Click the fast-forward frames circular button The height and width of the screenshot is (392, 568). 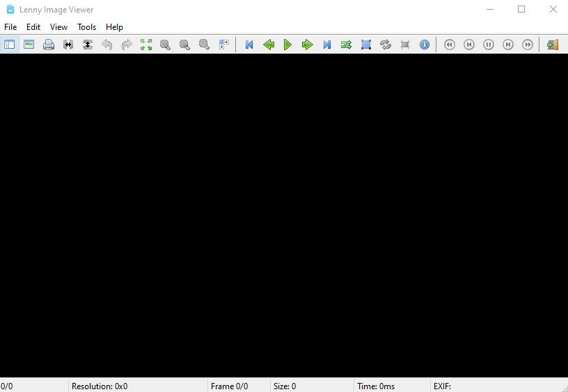point(528,45)
